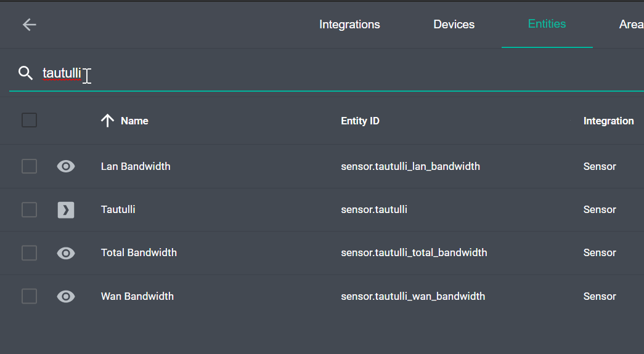Sort by the Name column header
The width and height of the screenshot is (644, 354).
coord(134,121)
